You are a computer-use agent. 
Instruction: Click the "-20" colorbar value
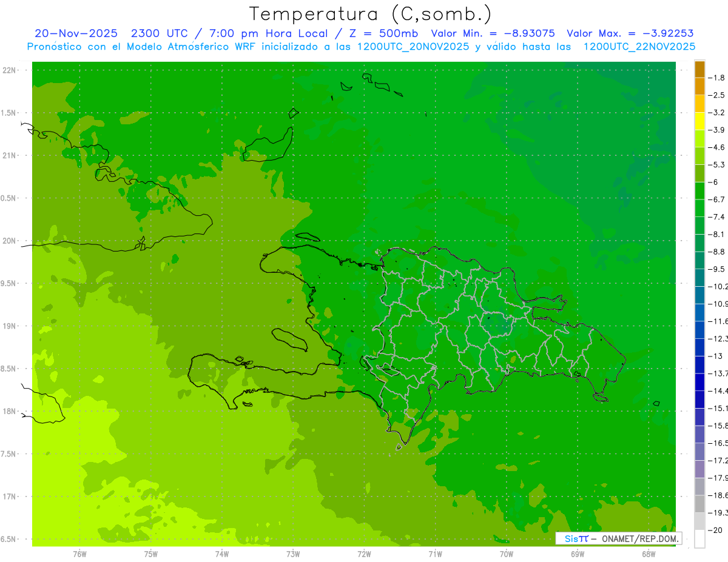click(x=715, y=530)
